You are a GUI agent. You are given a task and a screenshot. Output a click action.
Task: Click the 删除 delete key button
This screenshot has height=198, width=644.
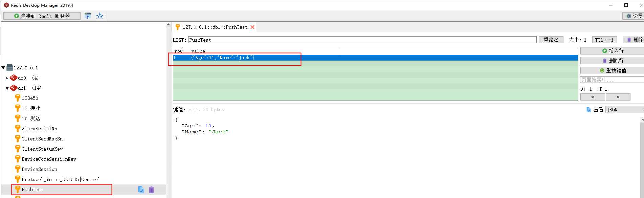click(633, 40)
